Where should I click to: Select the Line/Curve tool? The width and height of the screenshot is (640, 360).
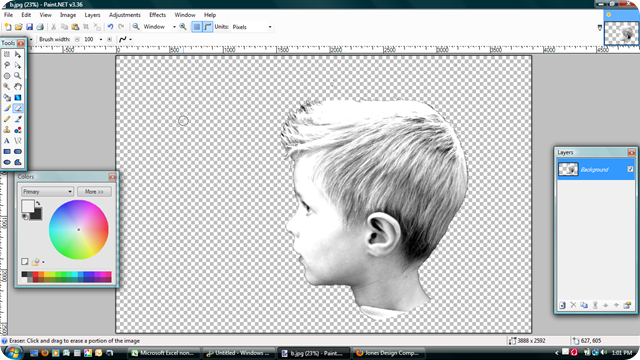tap(18, 141)
